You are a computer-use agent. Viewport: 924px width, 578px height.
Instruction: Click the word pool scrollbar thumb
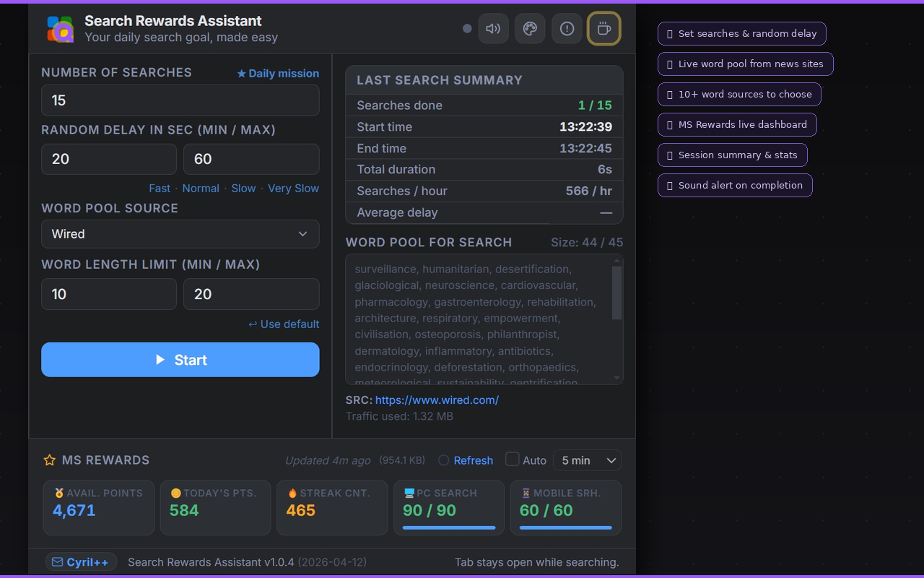[617, 293]
